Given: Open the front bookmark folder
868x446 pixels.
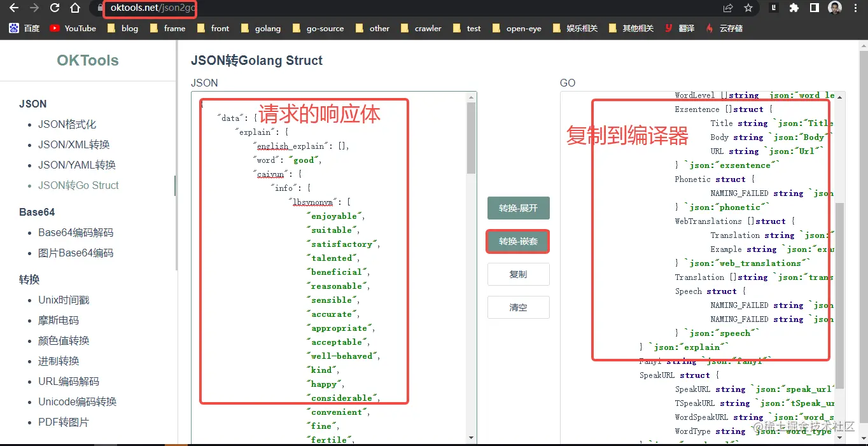Looking at the screenshot, I should (x=213, y=28).
